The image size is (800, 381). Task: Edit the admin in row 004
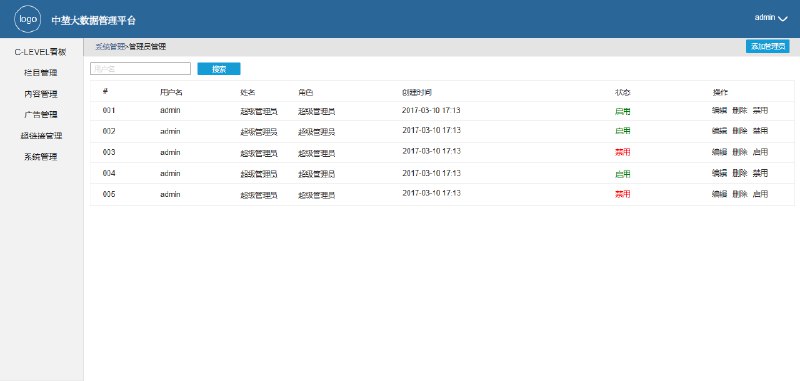719,173
